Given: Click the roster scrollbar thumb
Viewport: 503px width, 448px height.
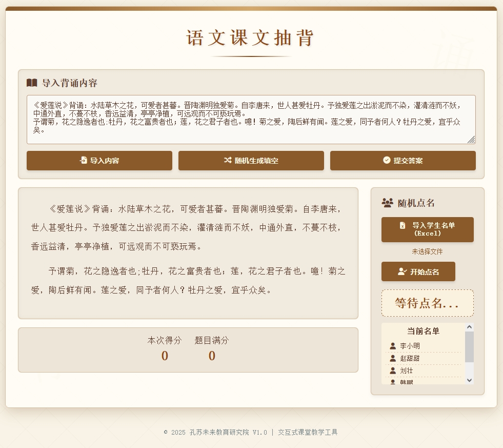Looking at the screenshot, I should [469, 347].
